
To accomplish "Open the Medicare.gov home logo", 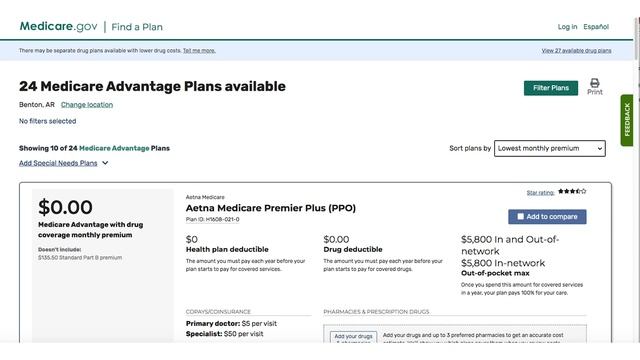I will point(58,27).
